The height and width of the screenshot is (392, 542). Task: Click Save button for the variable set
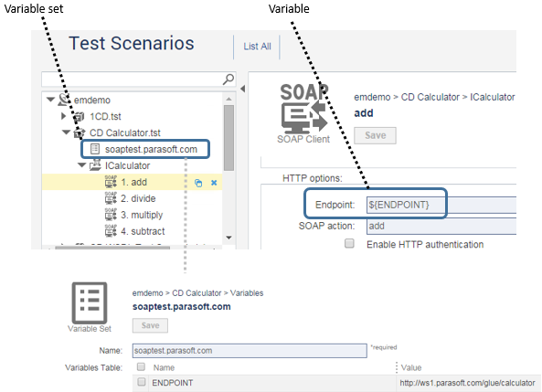click(x=150, y=325)
